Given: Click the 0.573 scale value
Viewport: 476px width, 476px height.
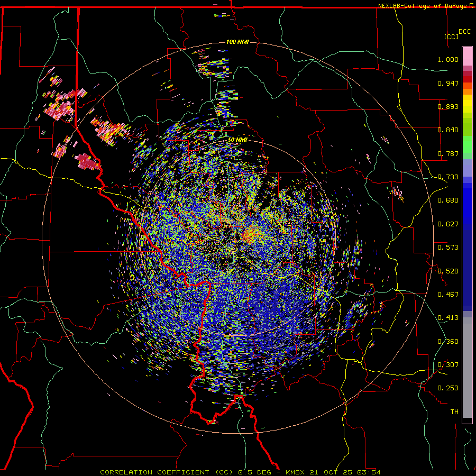Looking at the screenshot, I should (448, 248).
